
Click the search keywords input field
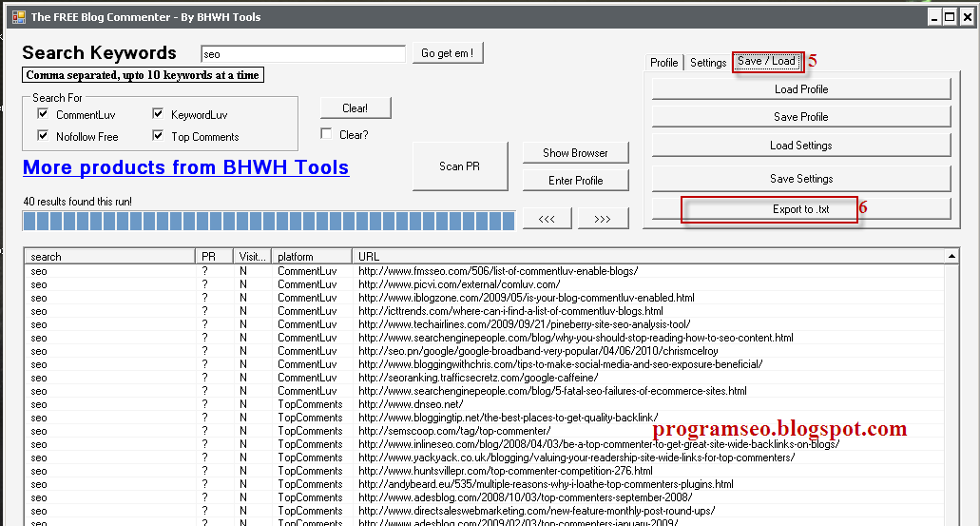click(x=302, y=54)
